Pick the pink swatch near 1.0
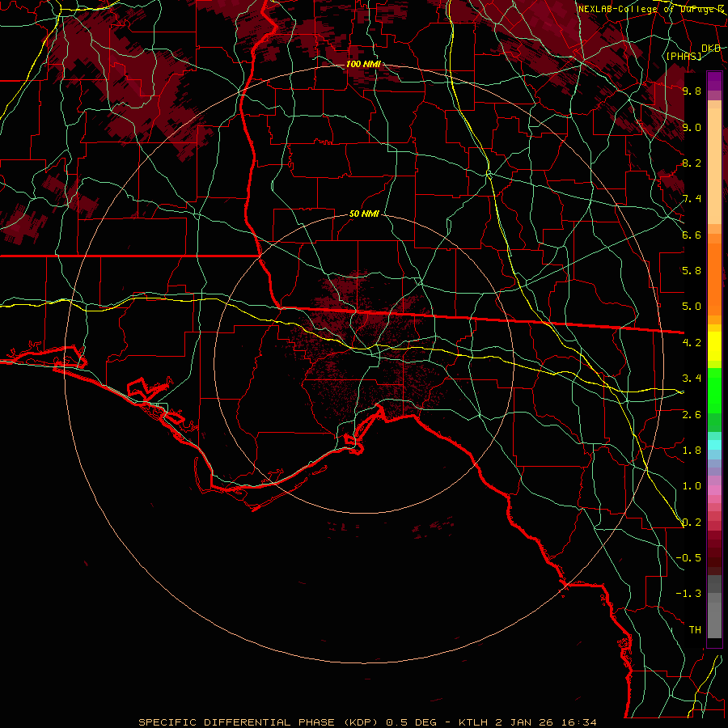This screenshot has height=728, width=728. pyautogui.click(x=714, y=490)
